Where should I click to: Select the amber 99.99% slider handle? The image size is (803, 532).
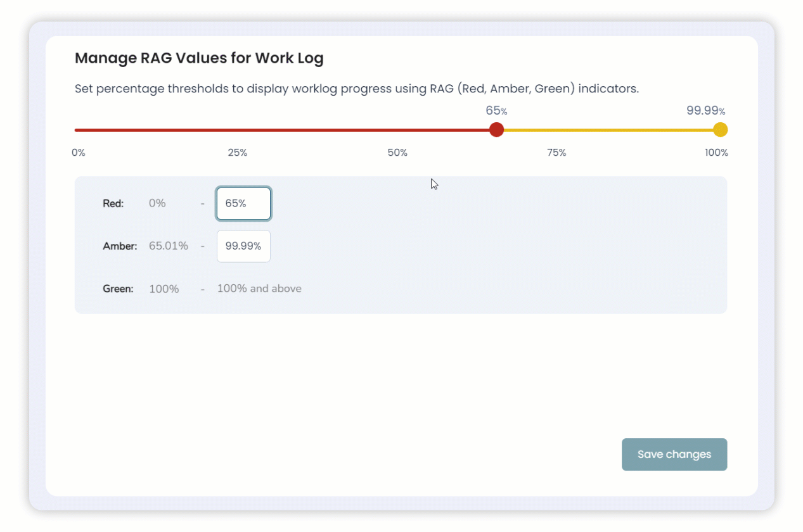click(x=720, y=130)
